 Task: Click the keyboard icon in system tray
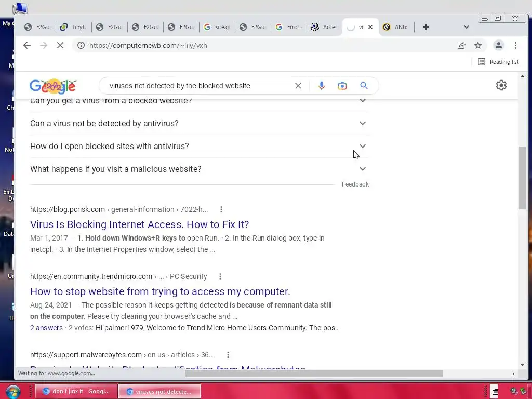pyautogui.click(x=495, y=392)
